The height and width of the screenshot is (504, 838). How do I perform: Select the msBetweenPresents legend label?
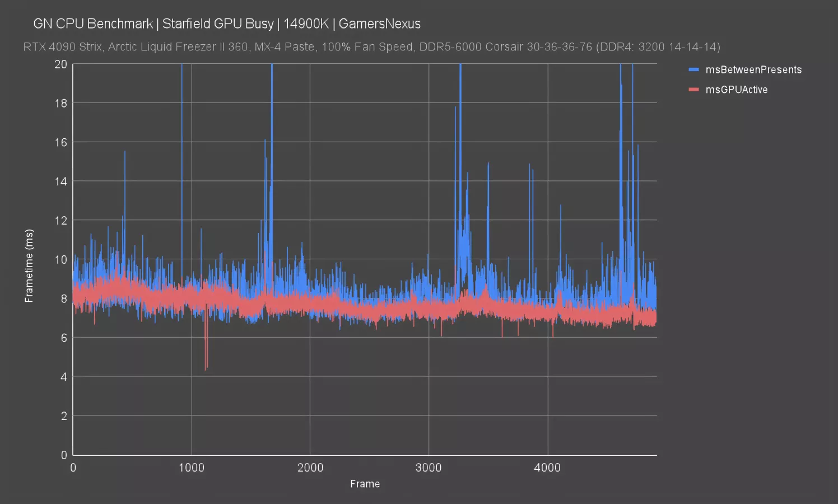point(753,69)
